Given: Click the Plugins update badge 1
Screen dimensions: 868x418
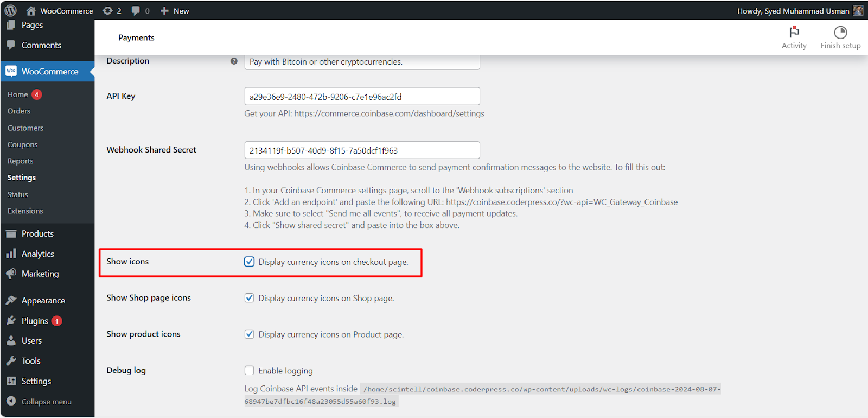Looking at the screenshot, I should coord(56,321).
